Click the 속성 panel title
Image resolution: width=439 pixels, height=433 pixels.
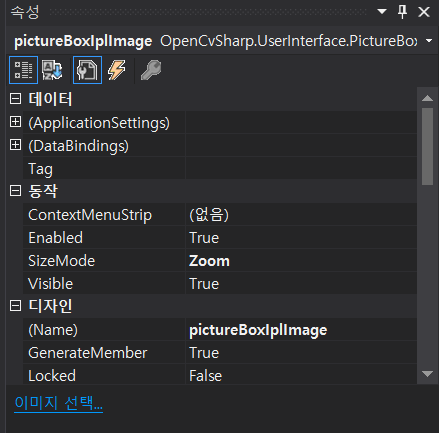[x=25, y=12]
